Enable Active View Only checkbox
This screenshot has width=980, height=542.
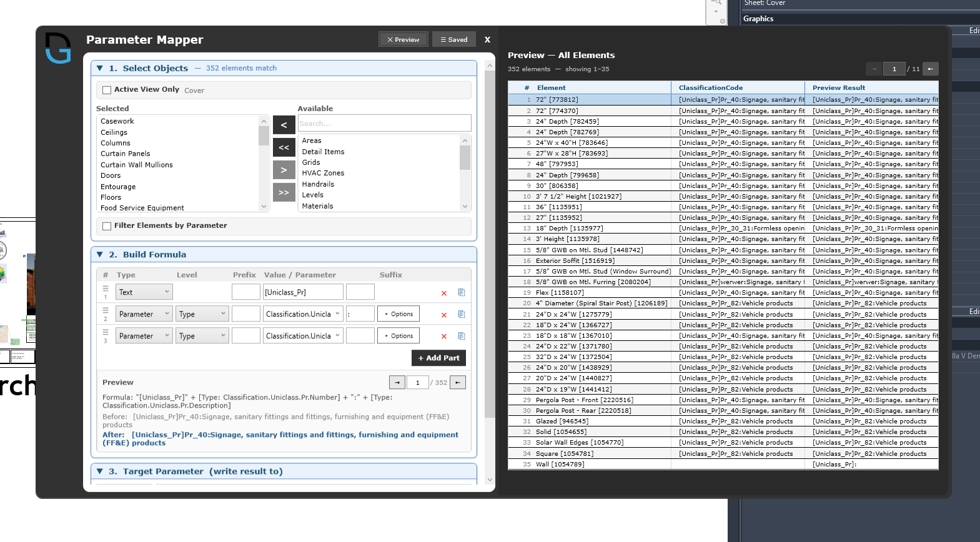pos(107,90)
